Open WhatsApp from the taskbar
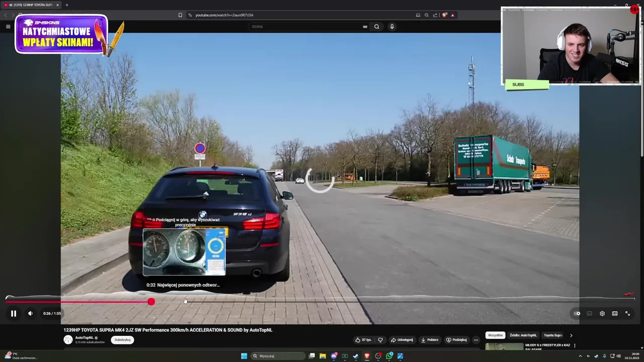644x362 pixels. pos(389,356)
